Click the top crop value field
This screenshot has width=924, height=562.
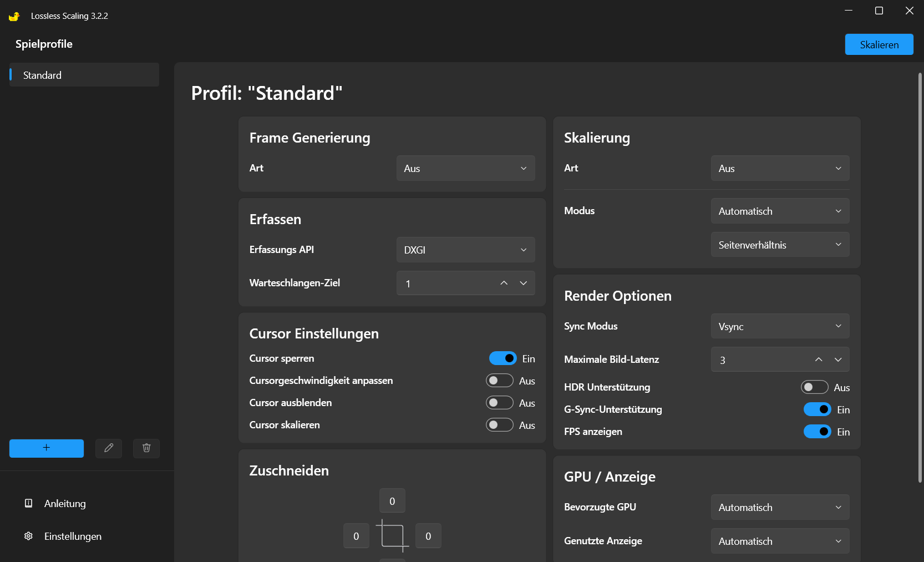[x=392, y=501]
